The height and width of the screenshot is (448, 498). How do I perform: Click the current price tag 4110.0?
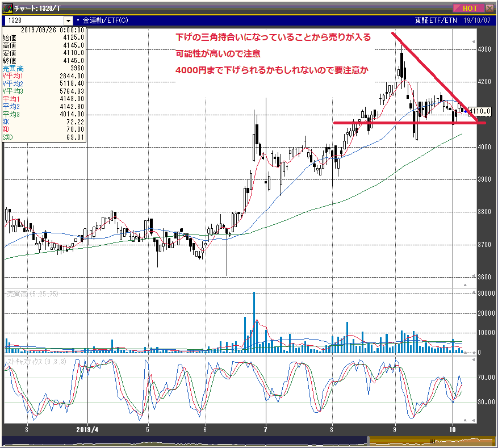point(480,111)
